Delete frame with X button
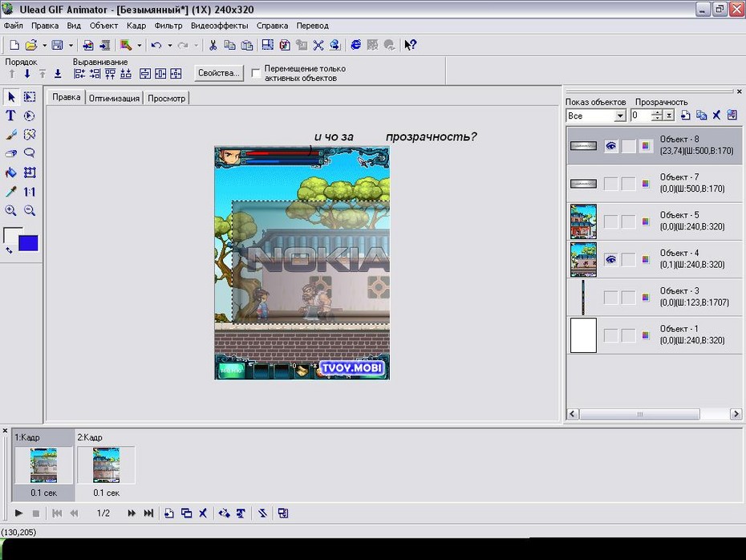This screenshot has height=560, width=746. 203,513
